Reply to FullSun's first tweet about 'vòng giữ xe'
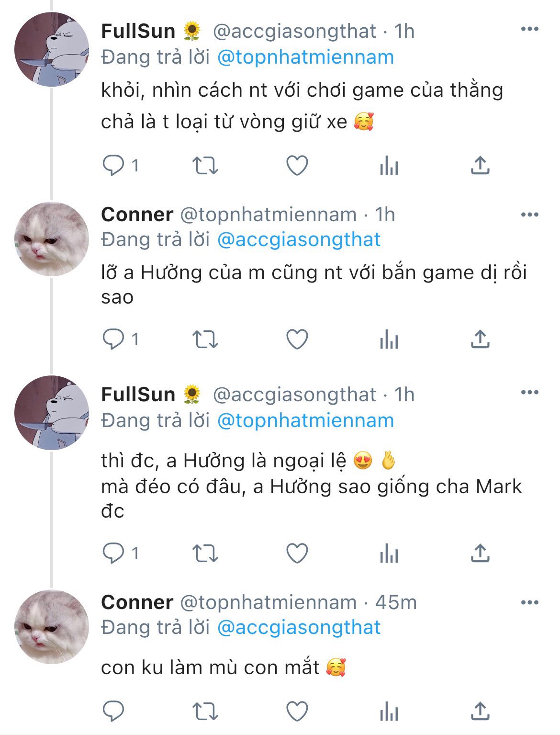This screenshot has height=735, width=560. pos(114,166)
